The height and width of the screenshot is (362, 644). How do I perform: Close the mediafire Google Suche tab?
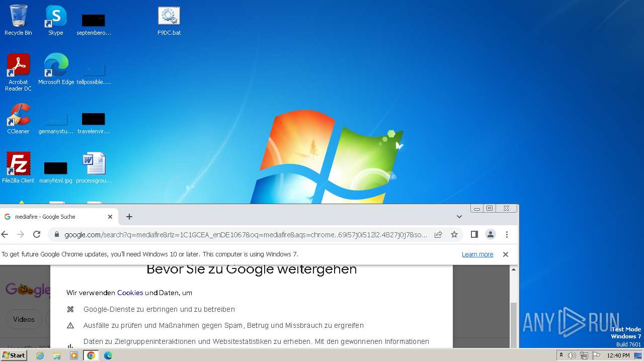point(110,217)
